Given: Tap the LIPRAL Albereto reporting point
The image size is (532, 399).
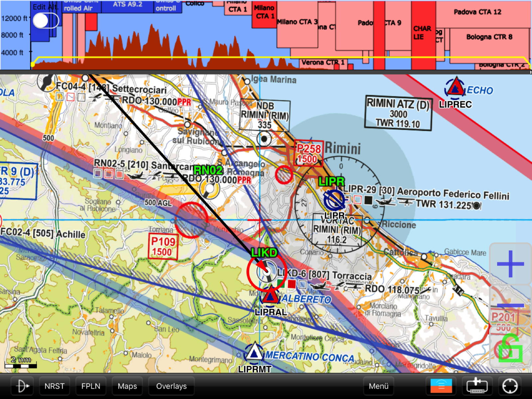Looking at the screenshot, I should (270, 297).
